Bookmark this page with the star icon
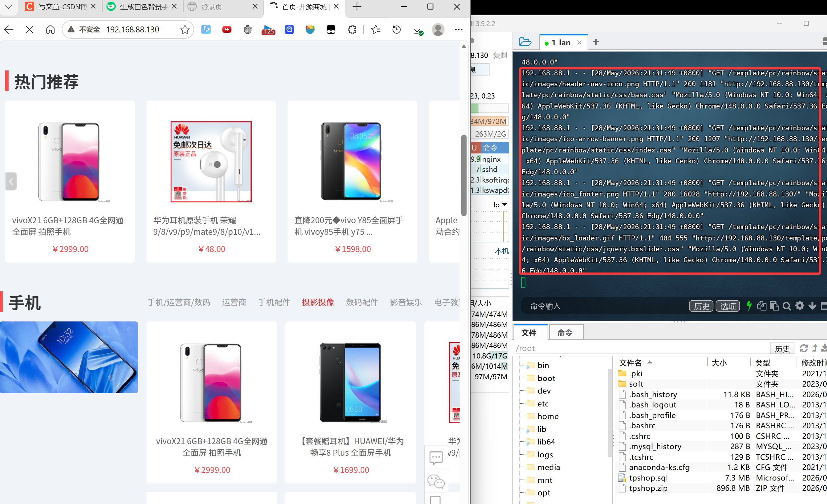Viewport: 827px width, 504px height. pyautogui.click(x=185, y=30)
